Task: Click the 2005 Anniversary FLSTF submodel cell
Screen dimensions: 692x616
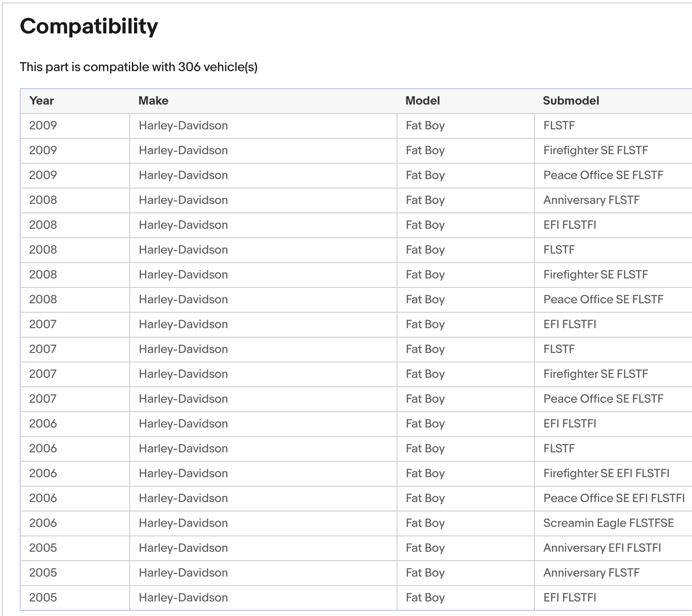Action: [x=591, y=573]
